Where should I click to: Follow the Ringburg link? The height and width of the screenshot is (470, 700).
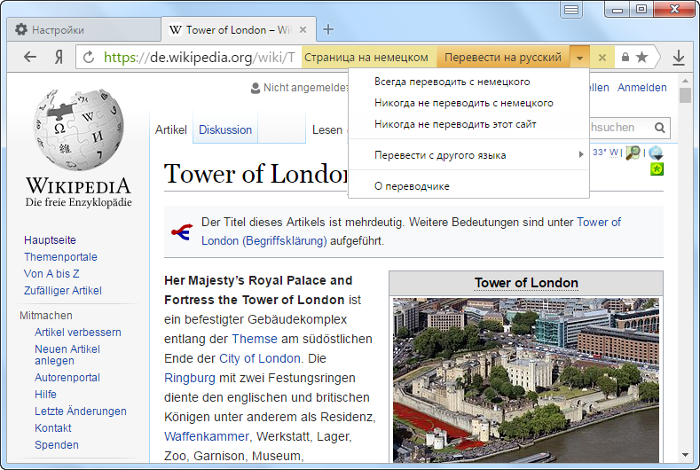click(190, 378)
